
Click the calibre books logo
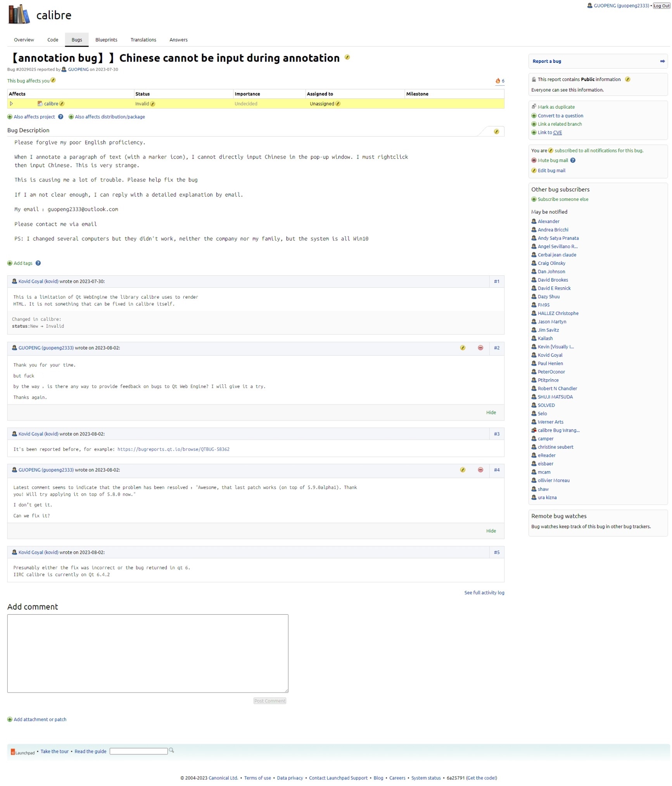click(19, 14)
